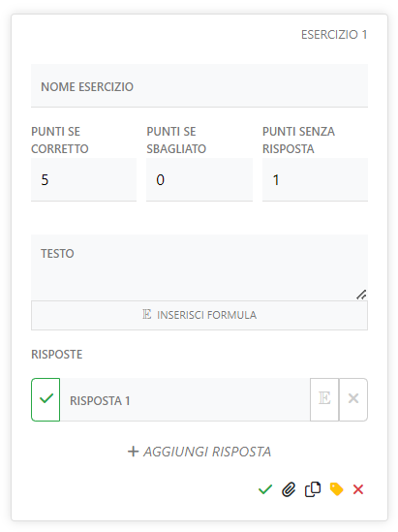Duplicate the exercise with the copy icon
The image size is (398, 532).
(x=313, y=489)
